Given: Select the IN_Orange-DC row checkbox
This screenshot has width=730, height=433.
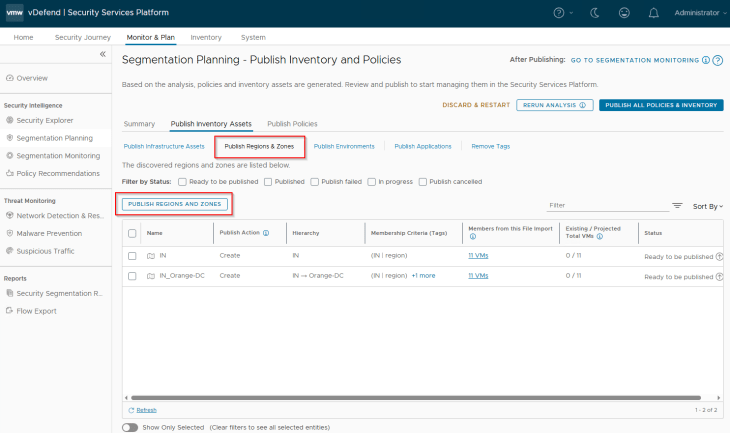Looking at the screenshot, I should (x=132, y=275).
